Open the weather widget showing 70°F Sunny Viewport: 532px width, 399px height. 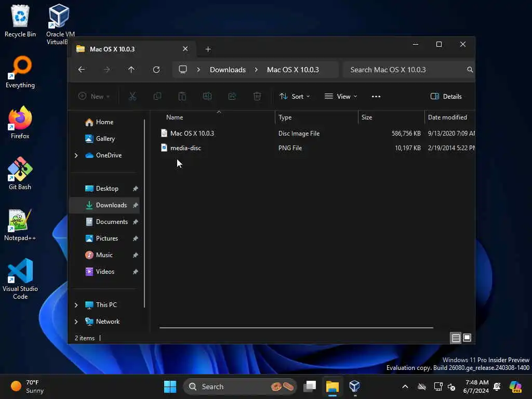27,387
